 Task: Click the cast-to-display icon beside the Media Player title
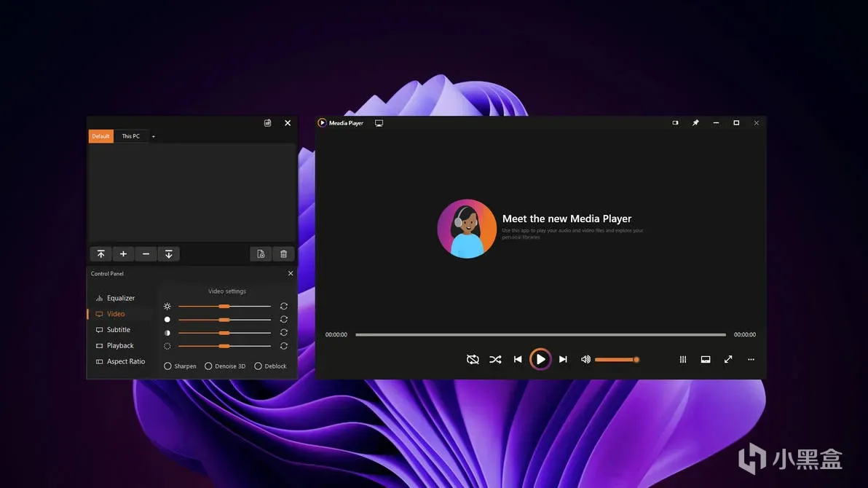(x=379, y=123)
